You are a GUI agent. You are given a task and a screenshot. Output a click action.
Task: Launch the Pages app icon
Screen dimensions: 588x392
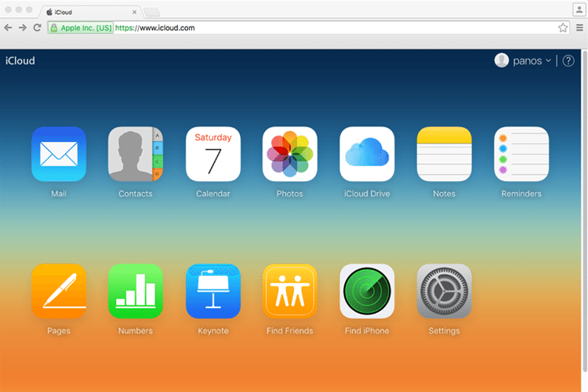(59, 291)
